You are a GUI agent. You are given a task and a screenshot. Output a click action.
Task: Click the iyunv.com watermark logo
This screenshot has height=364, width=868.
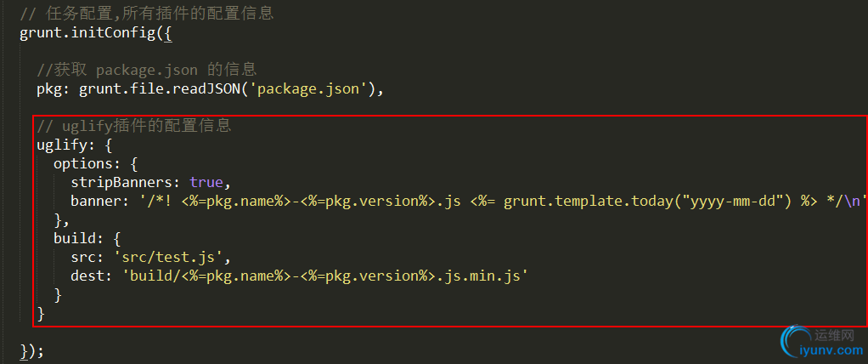821,344
